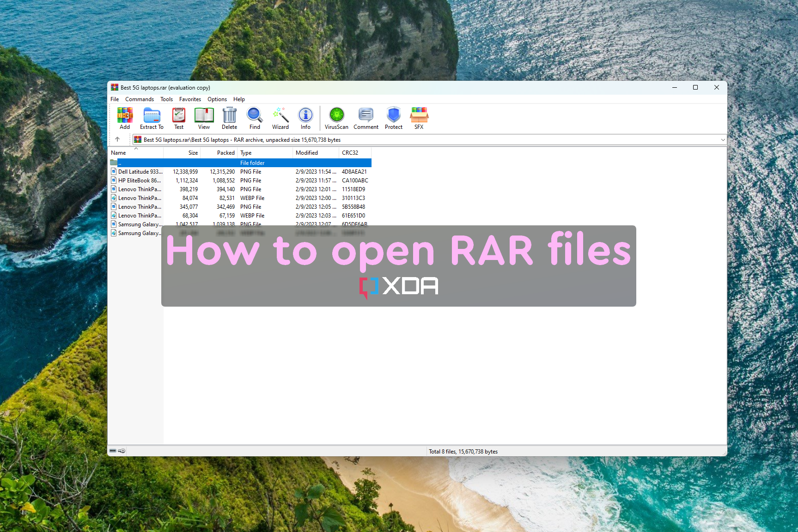Open the Options menu
The image size is (798, 532).
click(x=217, y=99)
